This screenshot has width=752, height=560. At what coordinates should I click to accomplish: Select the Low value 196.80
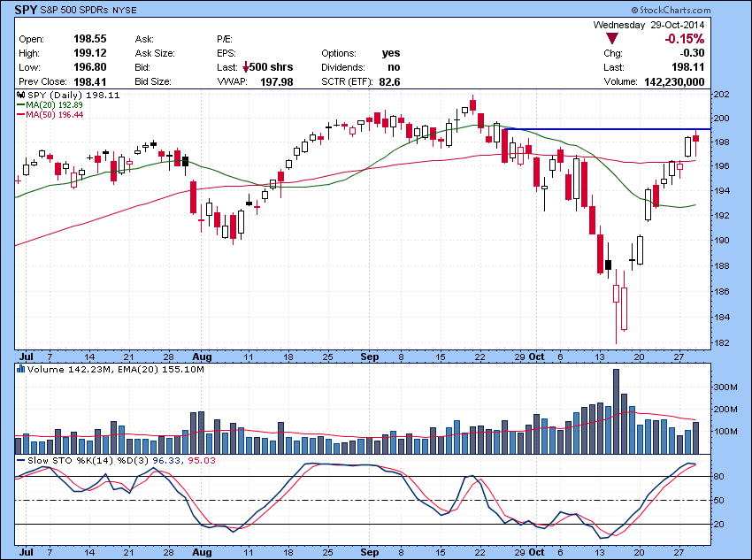pos(90,67)
